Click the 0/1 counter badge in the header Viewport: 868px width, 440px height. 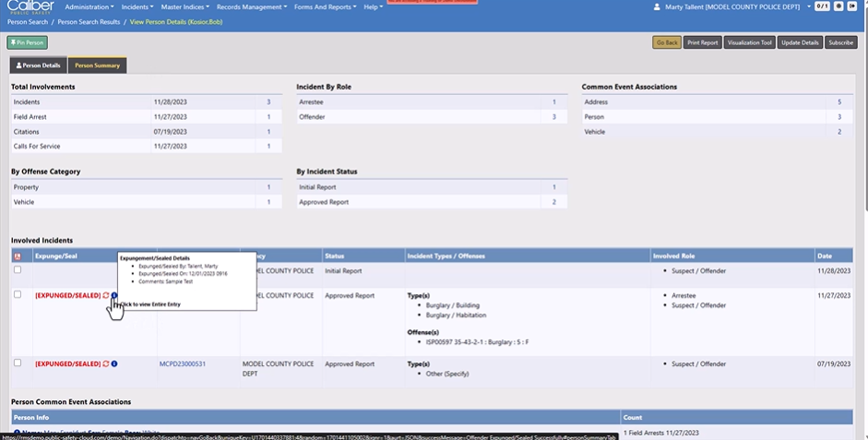pyautogui.click(x=822, y=6)
